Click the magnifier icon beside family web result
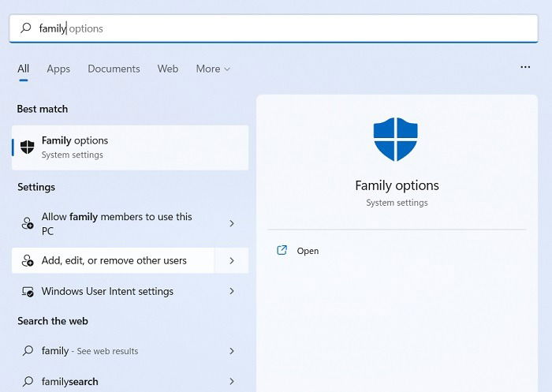Image resolution: width=552 pixels, height=392 pixels. 28,351
